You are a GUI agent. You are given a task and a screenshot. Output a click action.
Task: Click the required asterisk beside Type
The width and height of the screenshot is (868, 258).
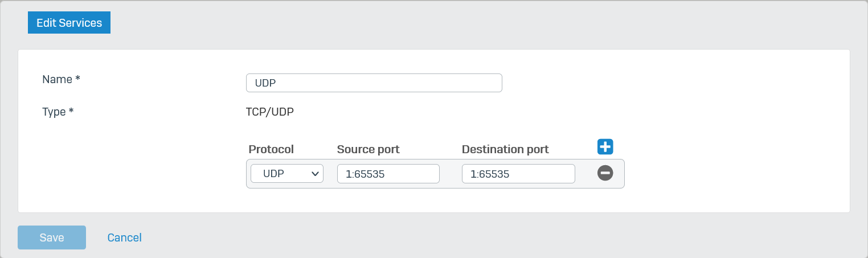[71, 111]
